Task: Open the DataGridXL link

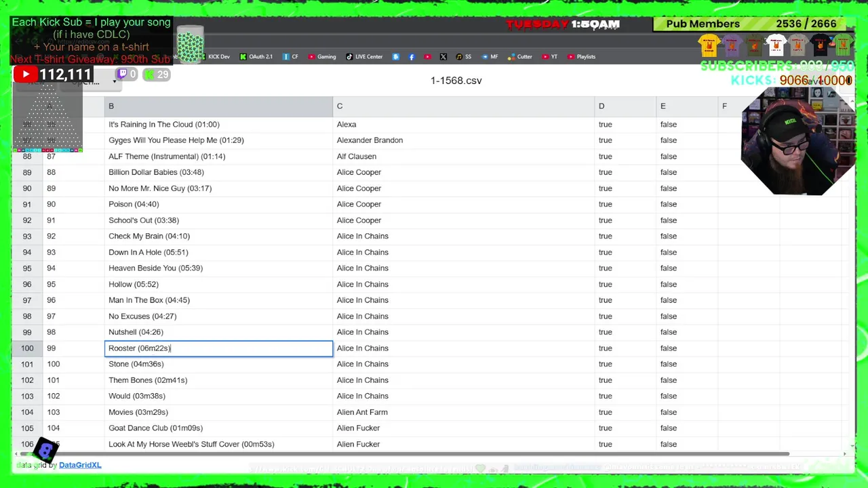Action: tap(80, 465)
